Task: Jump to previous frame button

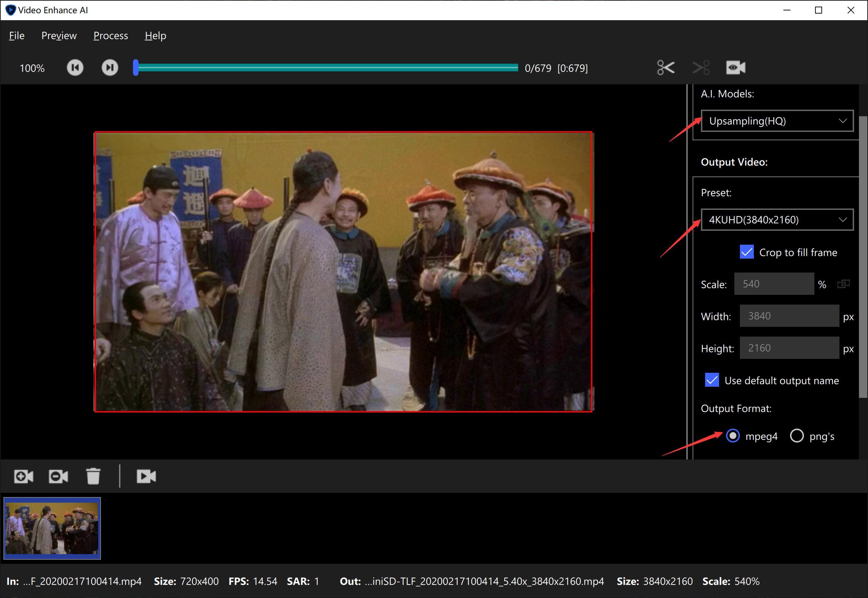Action: (75, 68)
